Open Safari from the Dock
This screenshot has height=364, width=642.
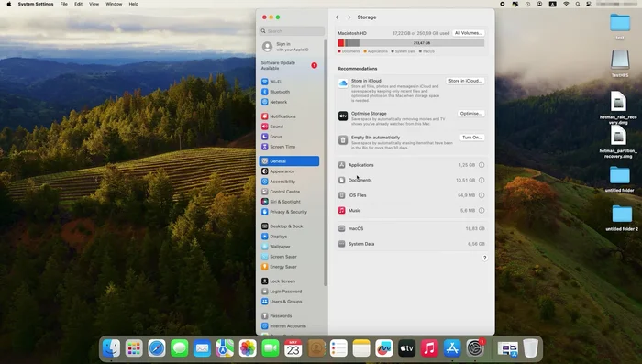tap(157, 348)
